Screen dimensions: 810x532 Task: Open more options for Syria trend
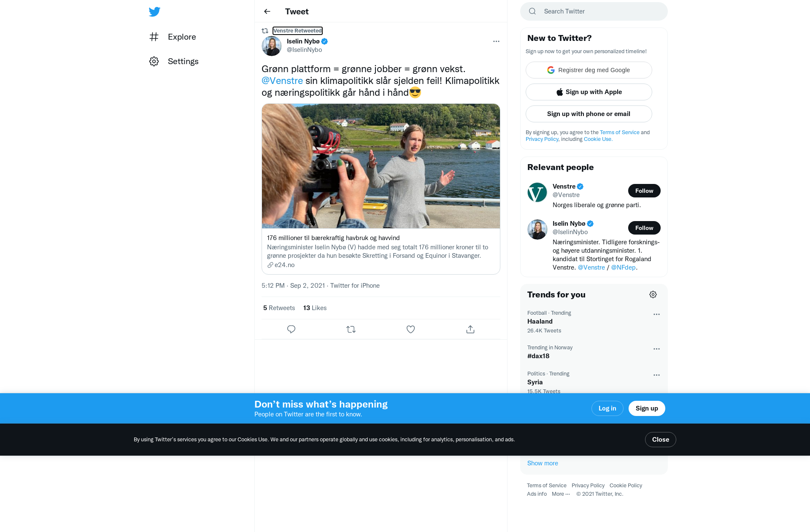(656, 375)
